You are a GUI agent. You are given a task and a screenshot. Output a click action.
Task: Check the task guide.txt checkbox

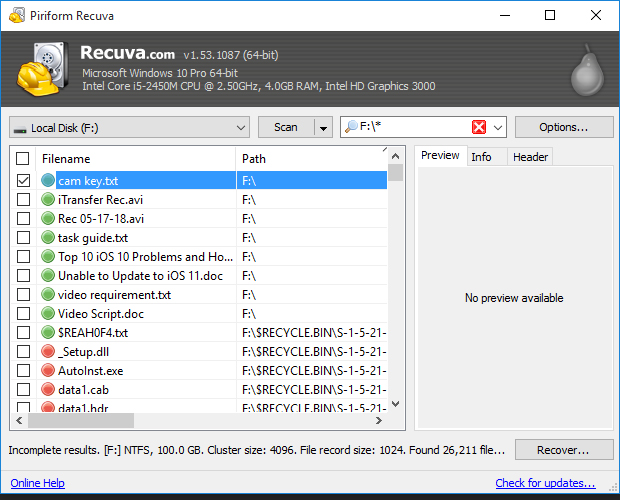coord(23,237)
